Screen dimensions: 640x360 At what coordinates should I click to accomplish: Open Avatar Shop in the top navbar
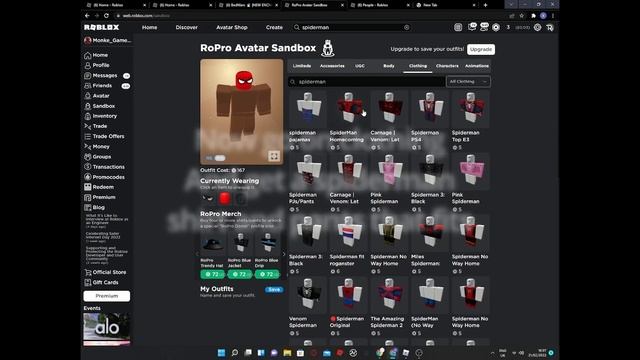point(232,27)
